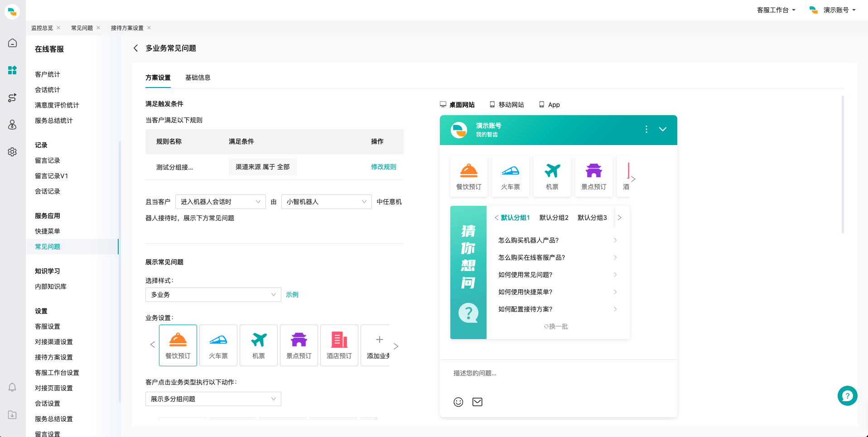Viewport: 868px width, 437px height.
Task: Select 默认分组2 group tab in preview
Action: [554, 218]
